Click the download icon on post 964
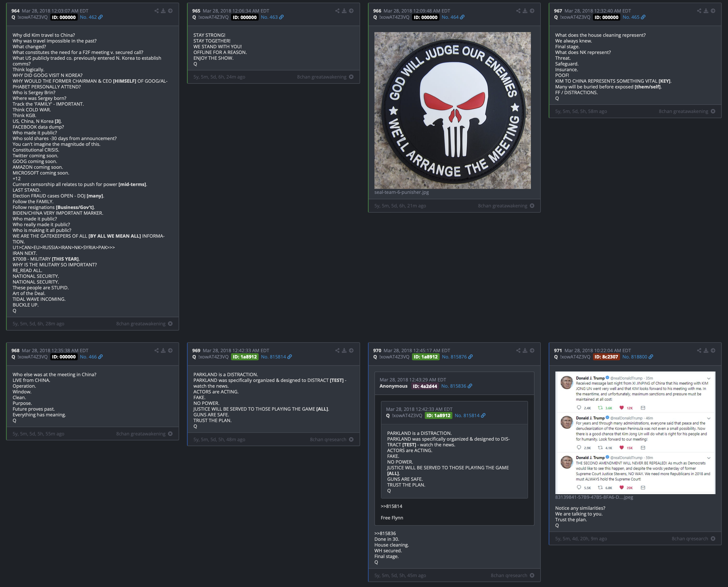Viewport: 728px width, 587px height. tap(163, 11)
